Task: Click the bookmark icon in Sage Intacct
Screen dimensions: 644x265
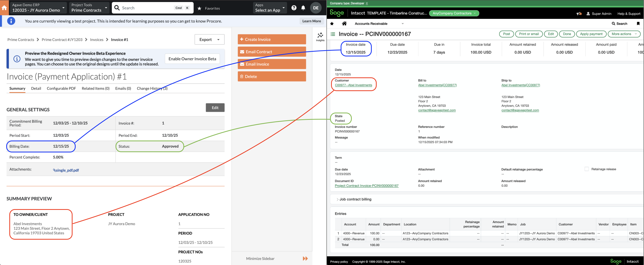Action: pyautogui.click(x=638, y=23)
